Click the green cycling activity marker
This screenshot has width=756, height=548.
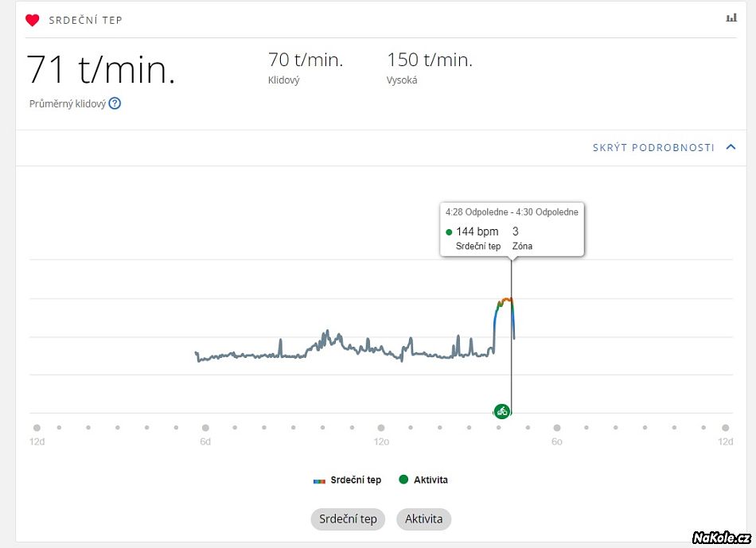click(x=501, y=411)
